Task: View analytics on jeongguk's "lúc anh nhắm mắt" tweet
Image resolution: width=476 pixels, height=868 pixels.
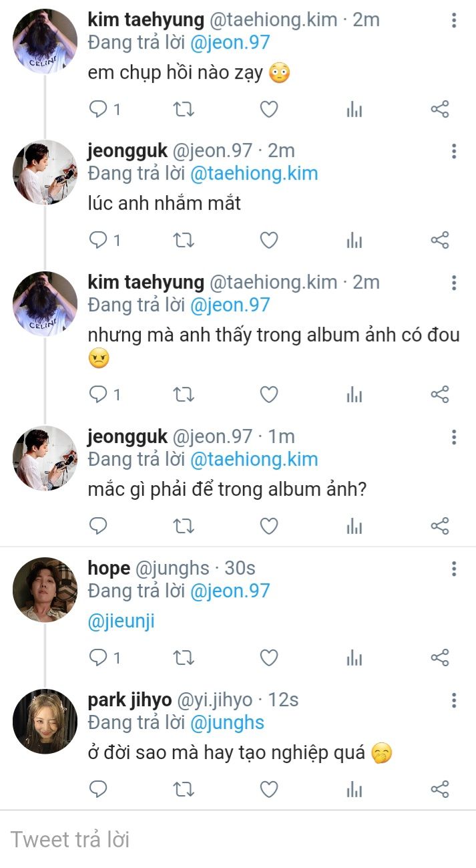Action: 354,240
